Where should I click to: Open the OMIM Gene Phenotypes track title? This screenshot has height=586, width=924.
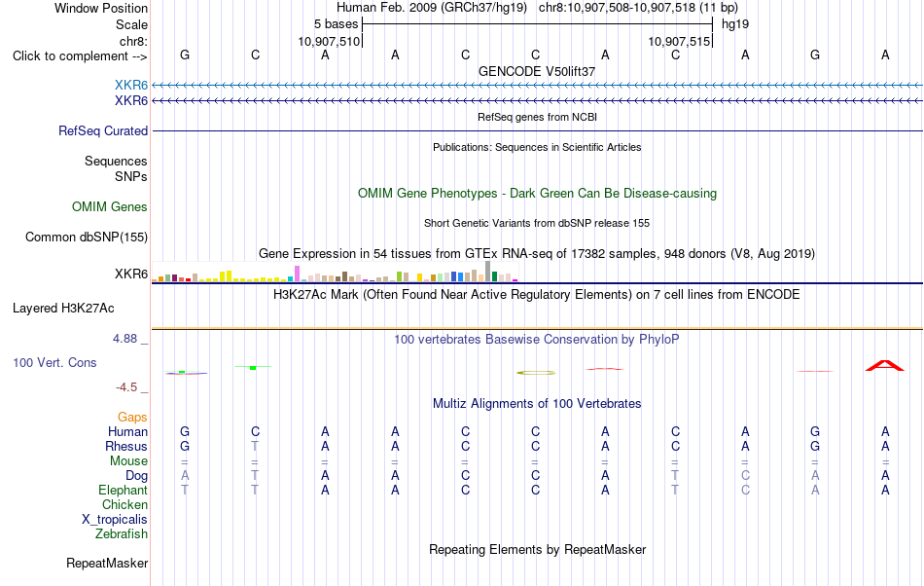pos(537,194)
